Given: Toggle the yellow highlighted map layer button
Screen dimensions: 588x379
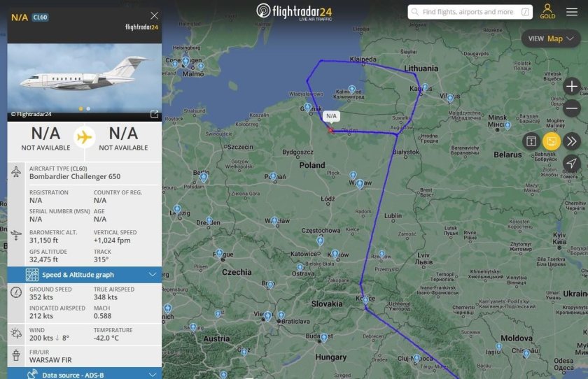Looking at the screenshot, I should pyautogui.click(x=552, y=141).
